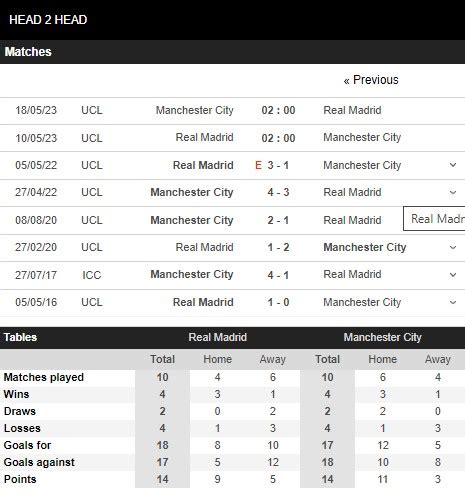The width and height of the screenshot is (465, 503).
Task: Click bold Manchester City on 27/02/20 row
Action: (x=365, y=247)
